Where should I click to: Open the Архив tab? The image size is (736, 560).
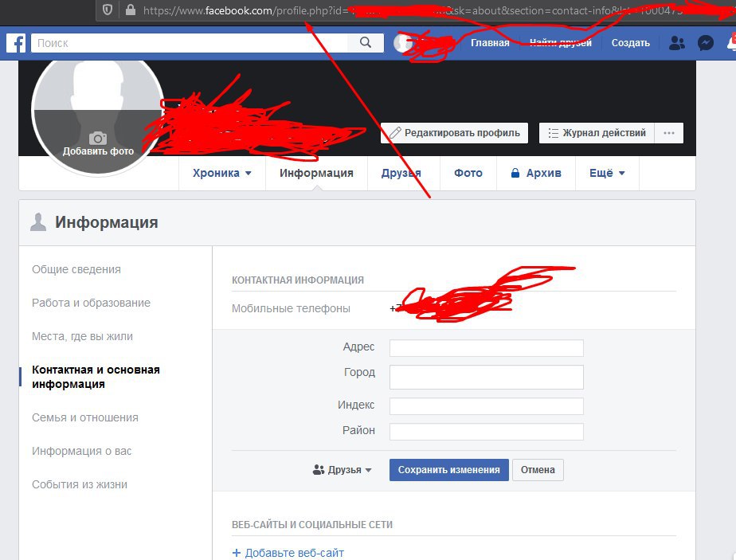pyautogui.click(x=536, y=173)
